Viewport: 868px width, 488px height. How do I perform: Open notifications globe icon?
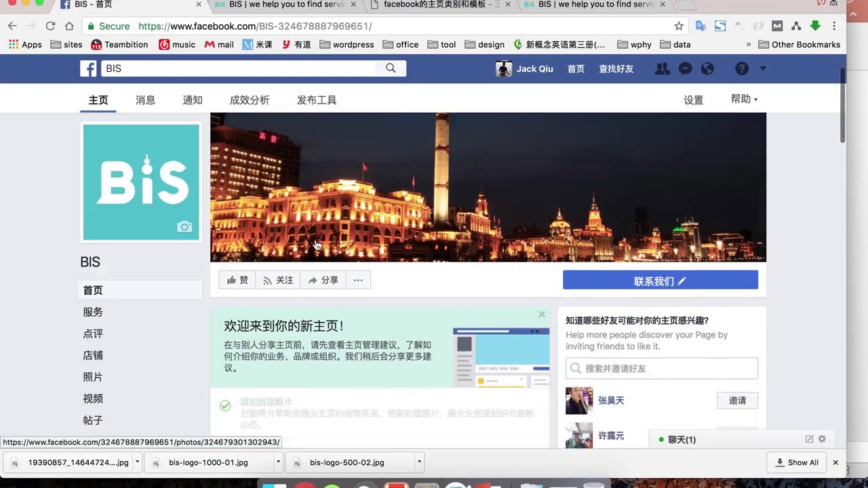coord(707,68)
